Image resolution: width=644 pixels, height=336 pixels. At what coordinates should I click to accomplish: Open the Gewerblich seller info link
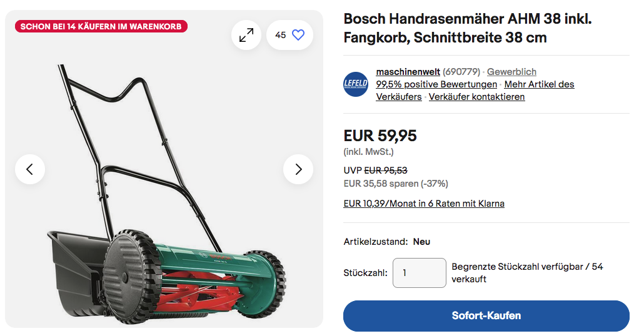tap(511, 72)
